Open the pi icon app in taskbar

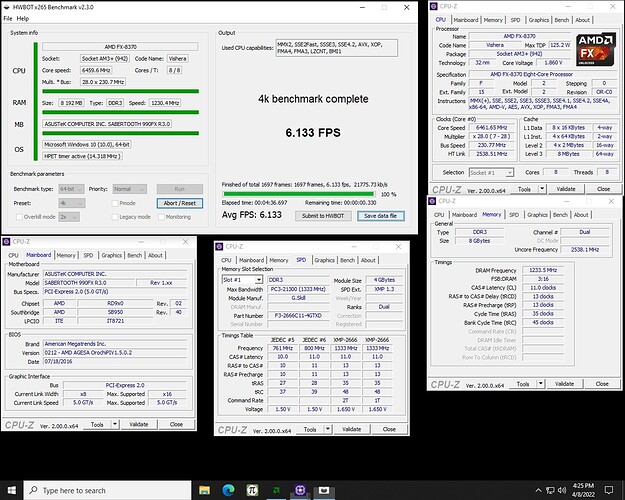tap(252, 490)
